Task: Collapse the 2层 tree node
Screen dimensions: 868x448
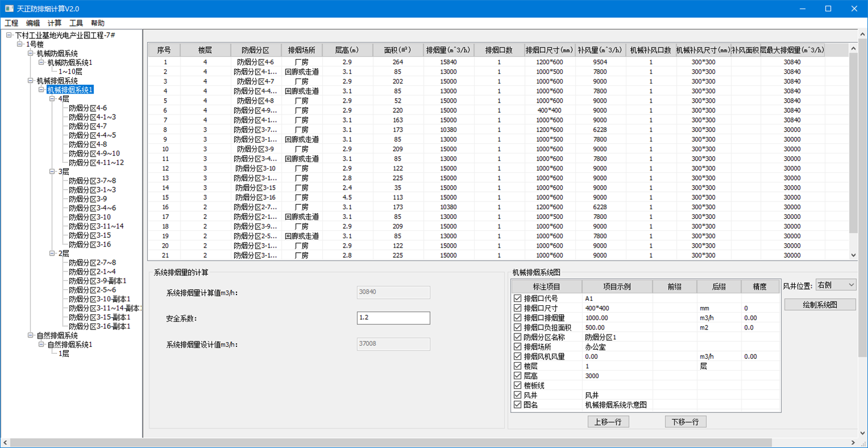Action: [x=52, y=253]
